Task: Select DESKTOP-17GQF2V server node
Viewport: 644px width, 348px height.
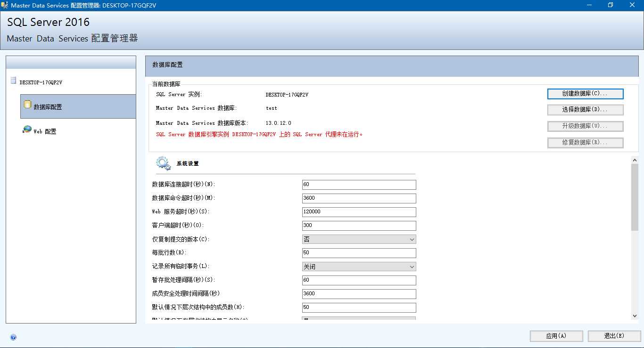Action: [41, 82]
